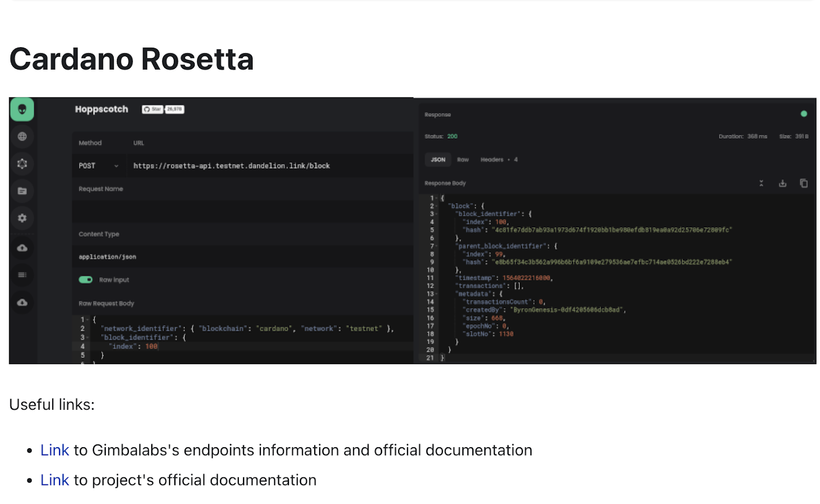Click the parent block "index": 99 line

484,254
